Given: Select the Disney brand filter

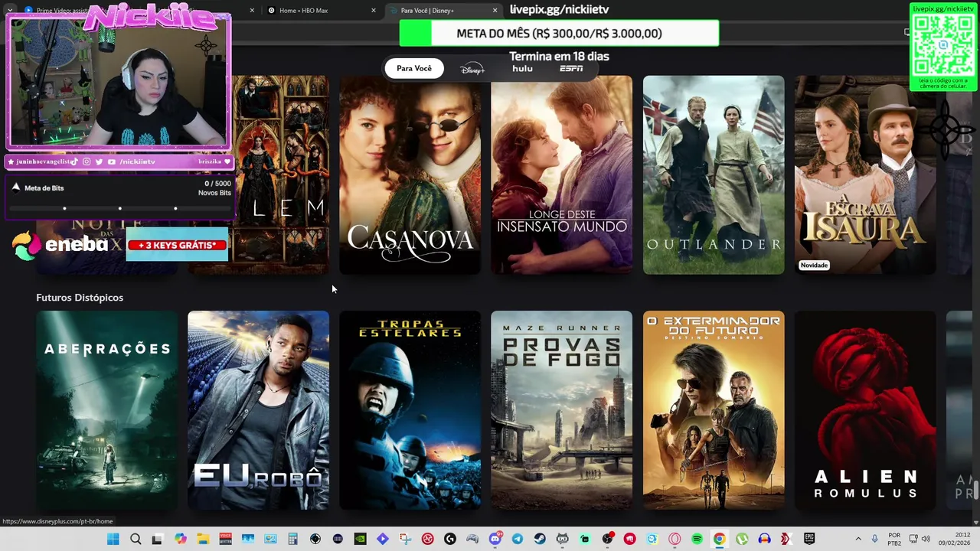Looking at the screenshot, I should coord(472,69).
